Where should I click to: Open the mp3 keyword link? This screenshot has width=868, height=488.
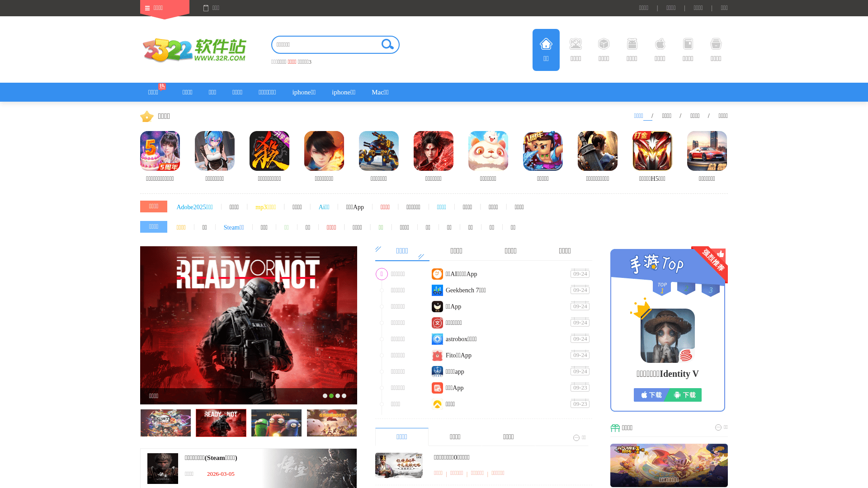coord(266,207)
